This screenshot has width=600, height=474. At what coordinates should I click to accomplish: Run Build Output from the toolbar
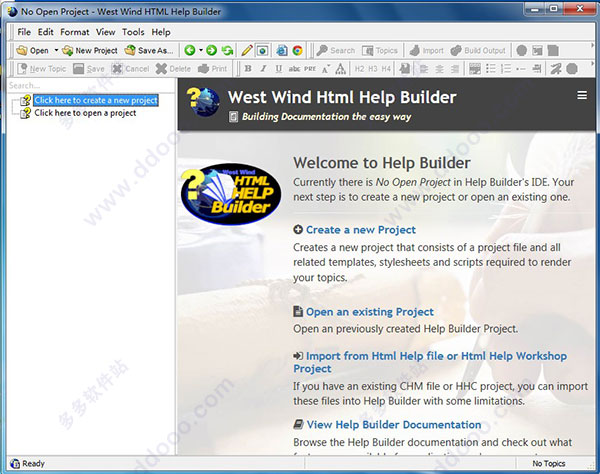pos(478,50)
